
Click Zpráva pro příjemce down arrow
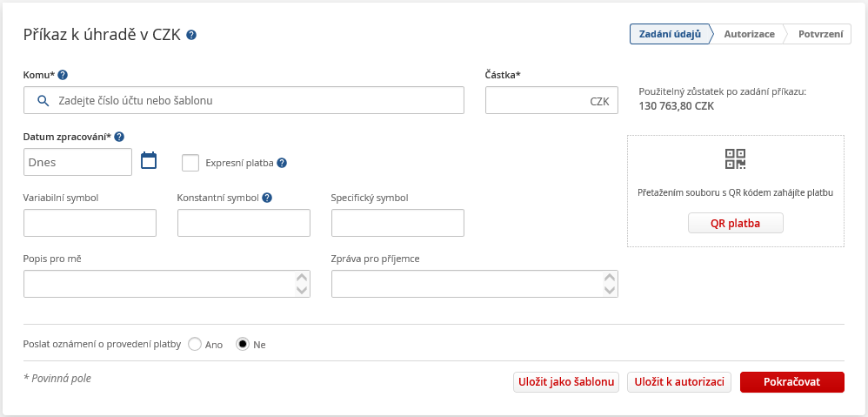[610, 290]
